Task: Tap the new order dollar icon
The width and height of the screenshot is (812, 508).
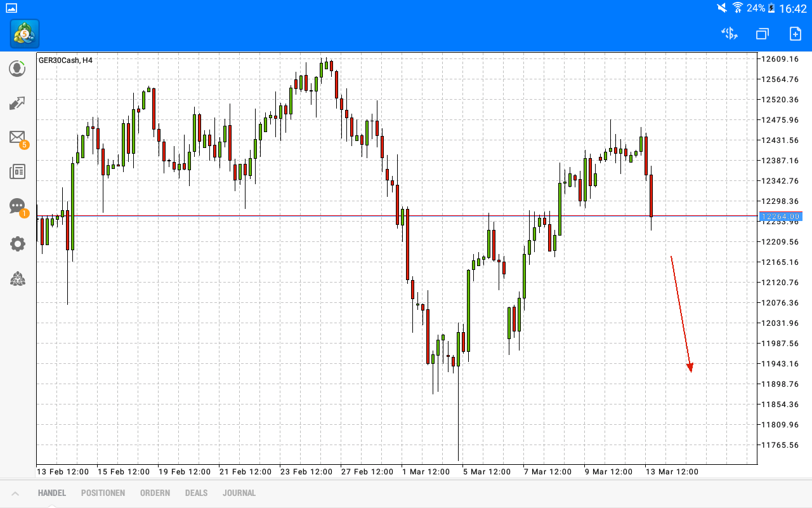Action: 728,34
